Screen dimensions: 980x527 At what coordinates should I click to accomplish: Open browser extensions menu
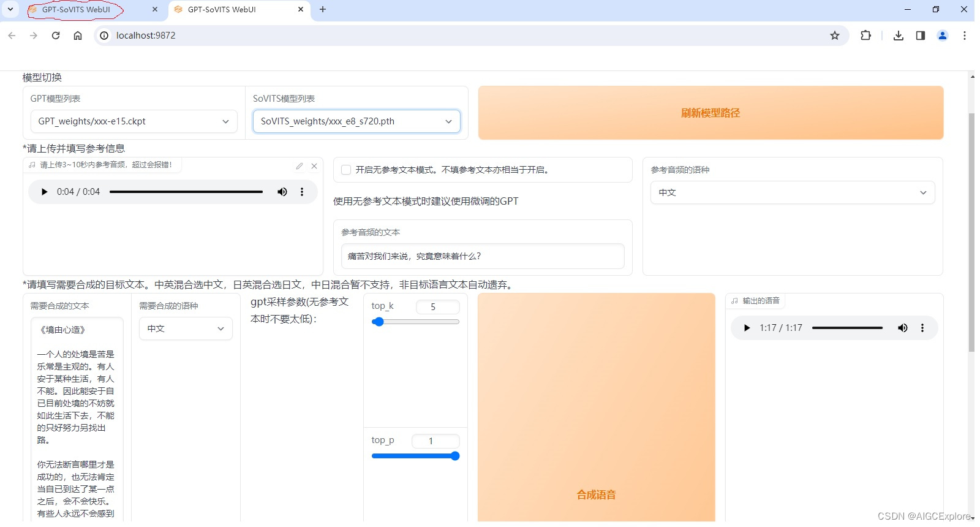coord(865,36)
